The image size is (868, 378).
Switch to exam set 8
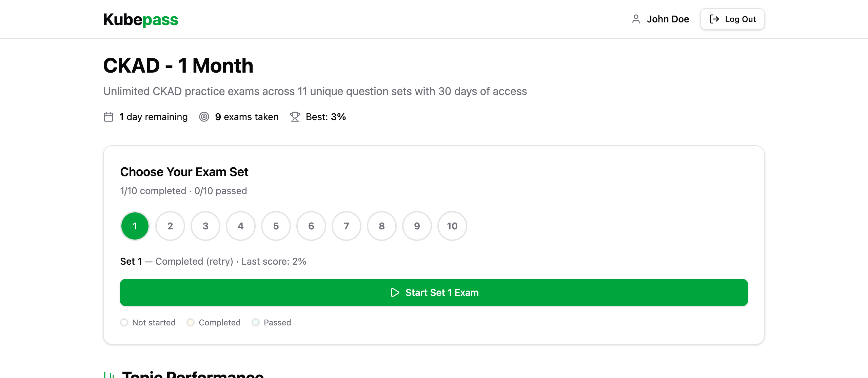coord(382,226)
